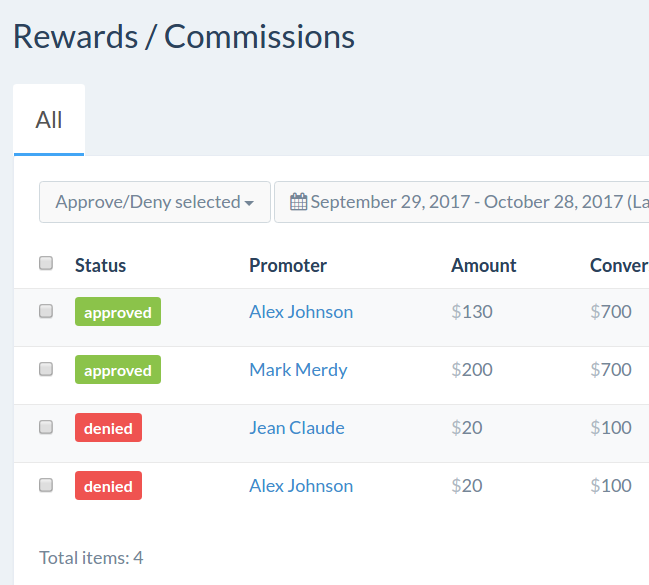
Task: Toggle the select-all checkbox in table header
Action: tap(46, 263)
